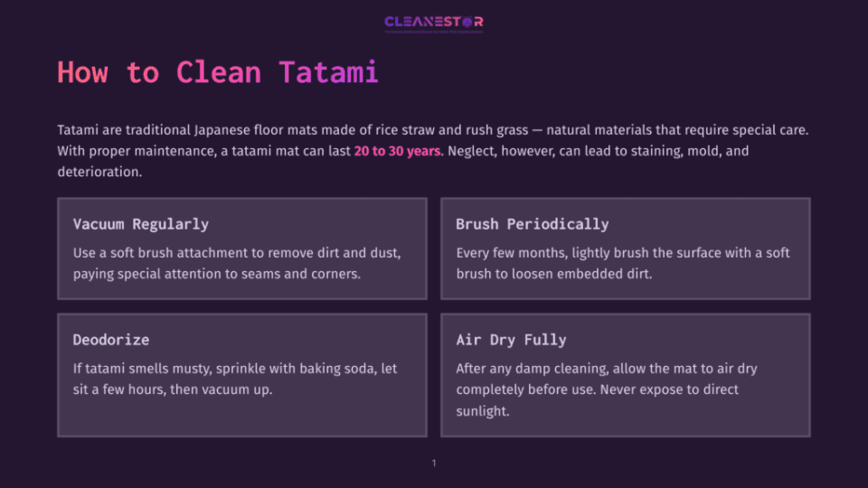Click the "How to" words in the title
The image size is (868, 488).
[108, 72]
